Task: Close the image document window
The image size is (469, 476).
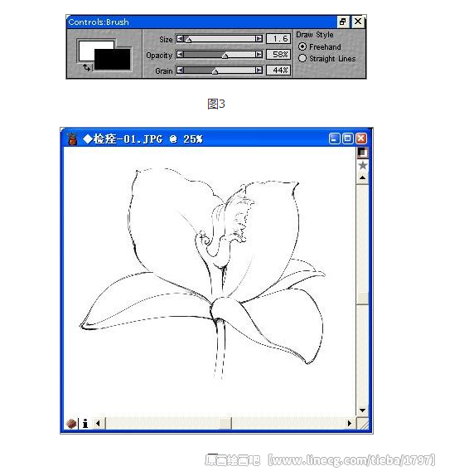Action: coord(361,138)
